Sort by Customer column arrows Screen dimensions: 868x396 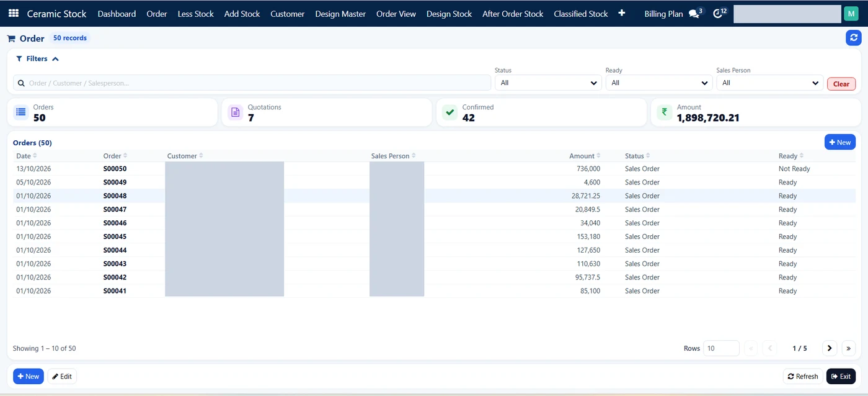201,156
